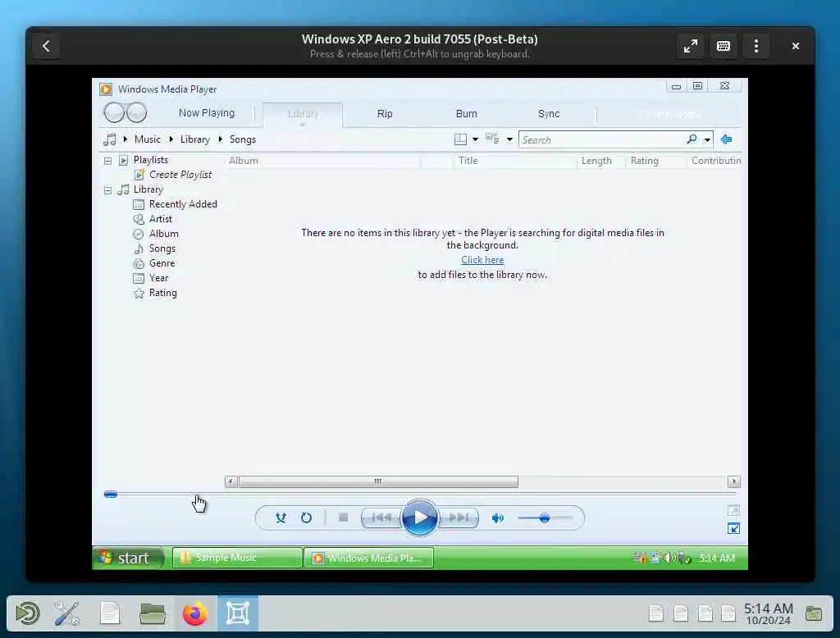The image size is (840, 638).
Task: Select Artist in the library tree
Action: click(160, 219)
